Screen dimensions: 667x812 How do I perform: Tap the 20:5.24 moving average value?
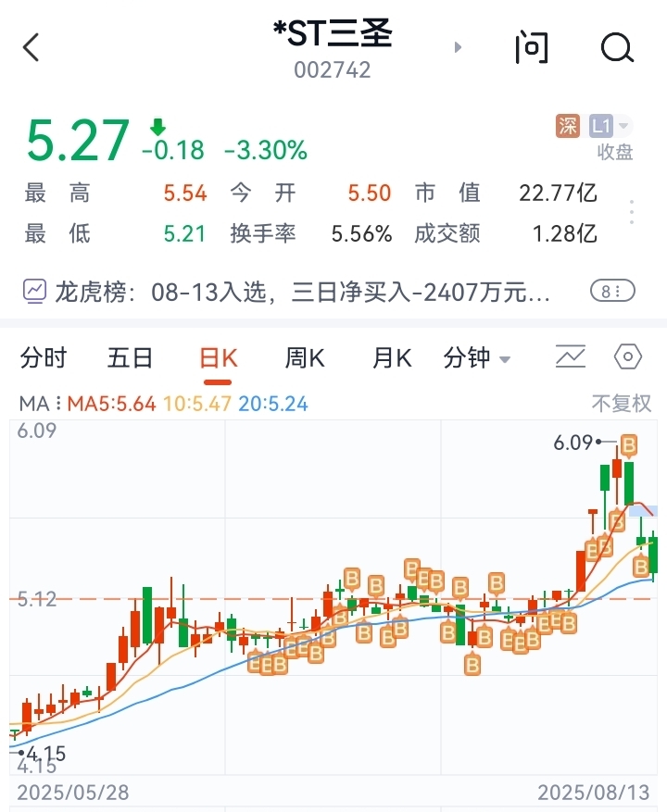[x=273, y=404]
